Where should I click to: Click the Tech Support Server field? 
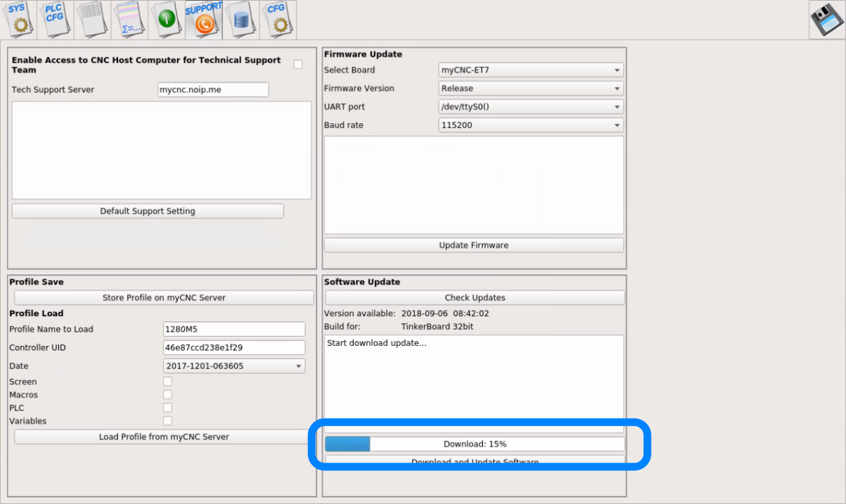coord(212,90)
